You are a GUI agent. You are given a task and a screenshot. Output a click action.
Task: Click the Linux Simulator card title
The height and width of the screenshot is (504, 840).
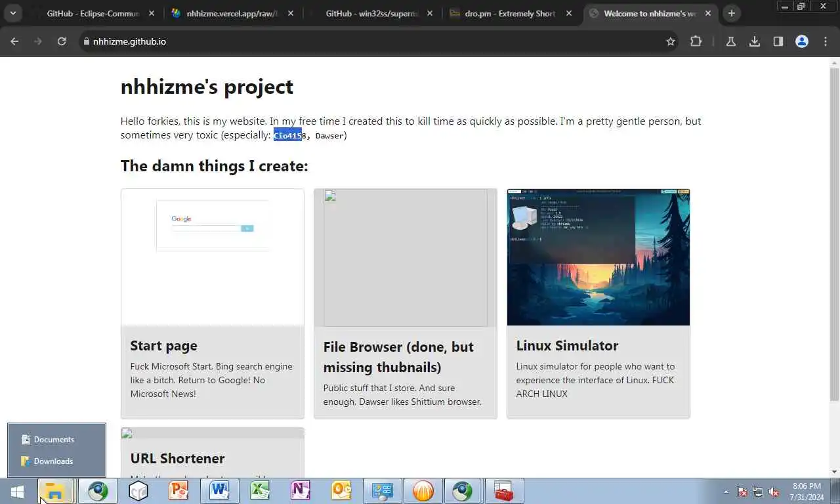point(567,345)
